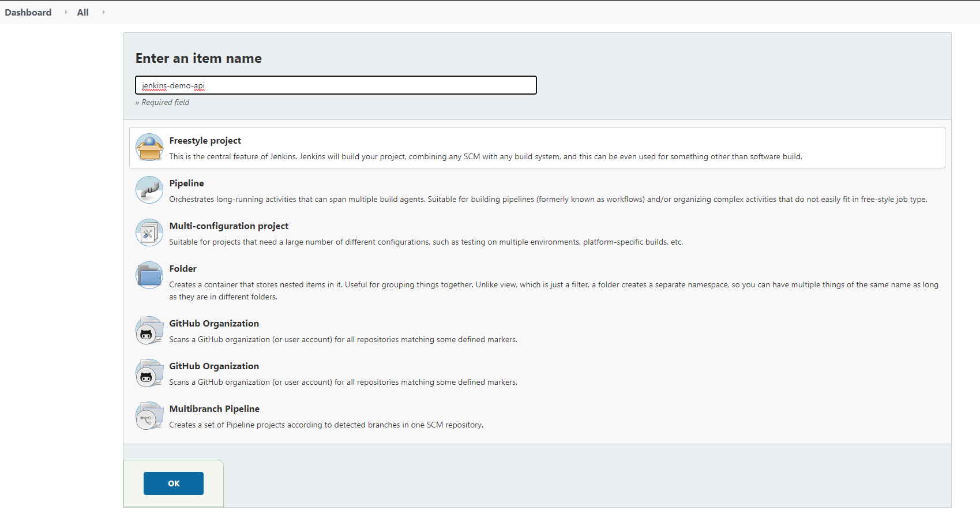Click the Folder item icon
This screenshot has height=525, width=980.
(149, 275)
